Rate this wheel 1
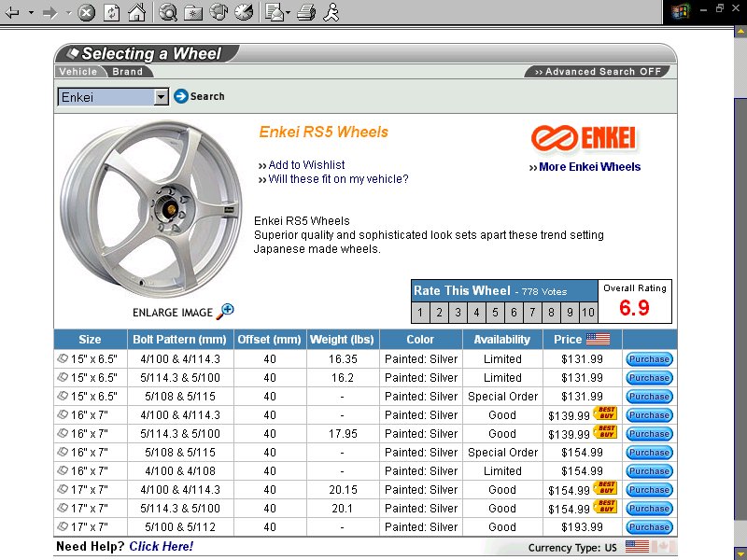Viewport: 747px width, 560px height. pyautogui.click(x=419, y=313)
